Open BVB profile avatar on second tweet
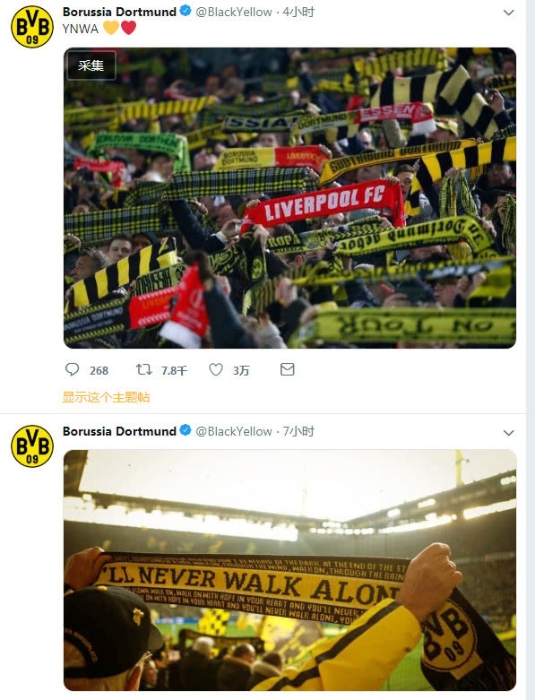The image size is (535, 700). click(32, 446)
